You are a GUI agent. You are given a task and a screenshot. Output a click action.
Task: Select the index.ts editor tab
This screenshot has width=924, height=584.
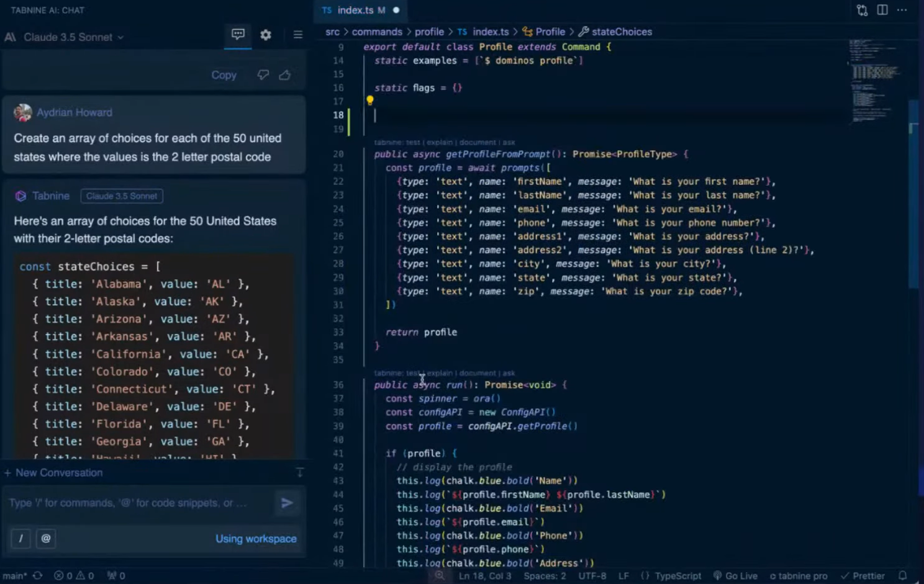(x=355, y=10)
